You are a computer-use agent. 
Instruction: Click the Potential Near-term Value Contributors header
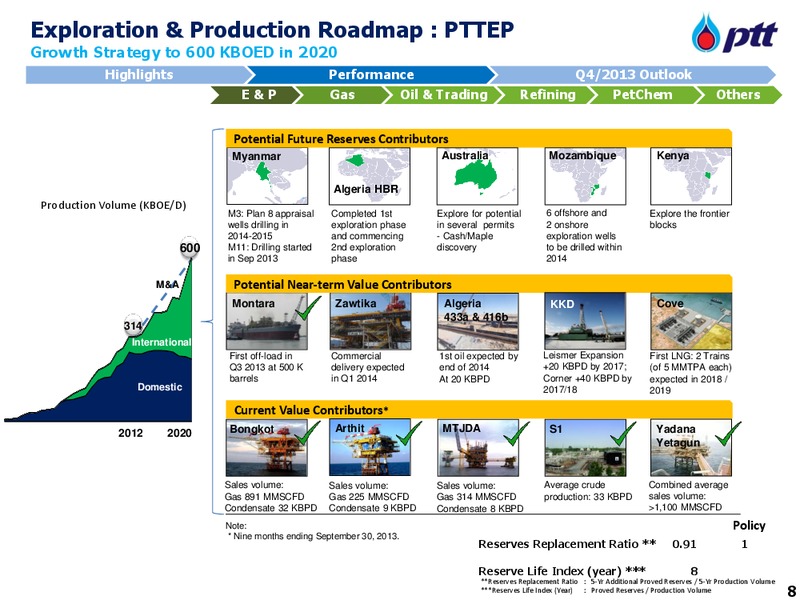479,284
